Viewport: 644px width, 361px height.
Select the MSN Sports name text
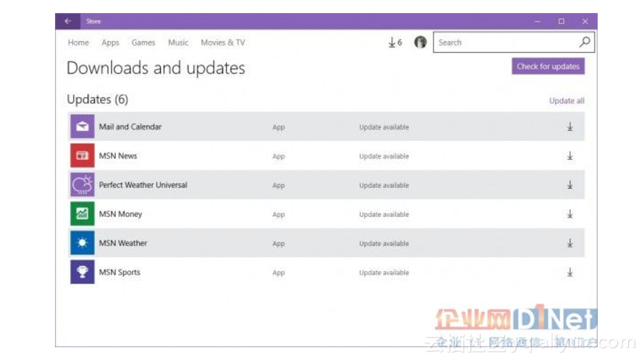(x=119, y=272)
